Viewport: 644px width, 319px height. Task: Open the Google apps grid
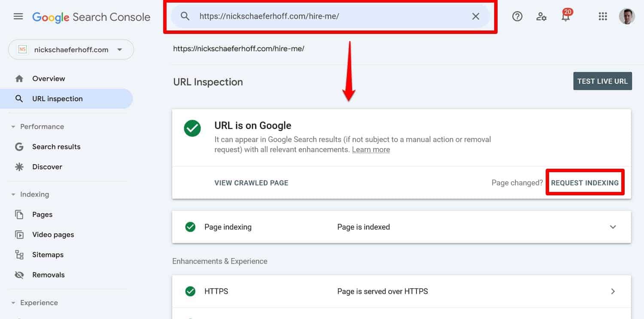click(x=603, y=16)
